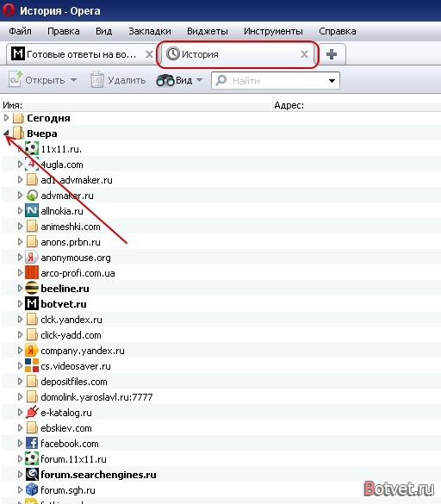The width and height of the screenshot is (441, 504).
Task: Open the Открыть button dropdown arrow
Action: click(x=73, y=80)
